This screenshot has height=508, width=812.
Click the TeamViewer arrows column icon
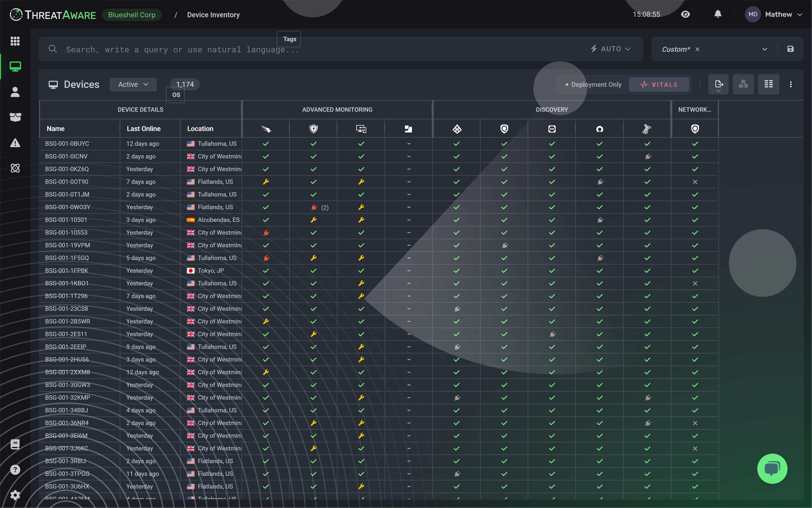pyautogui.click(x=552, y=129)
